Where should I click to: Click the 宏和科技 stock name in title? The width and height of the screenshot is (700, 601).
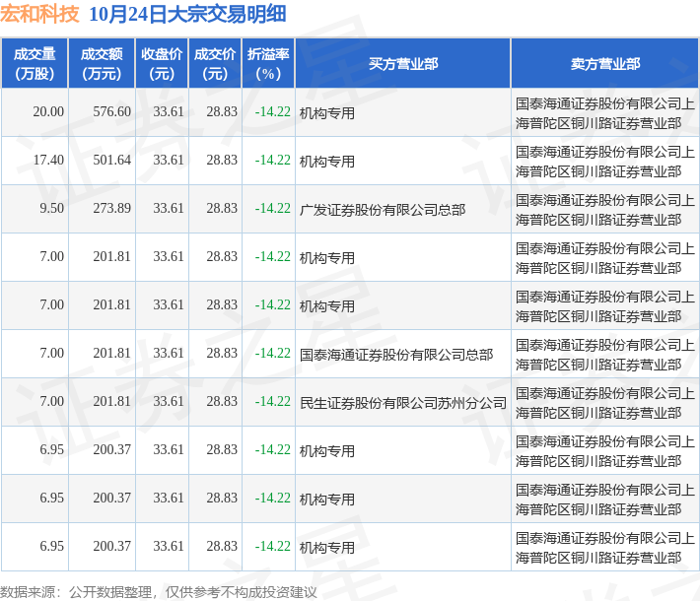(40, 15)
